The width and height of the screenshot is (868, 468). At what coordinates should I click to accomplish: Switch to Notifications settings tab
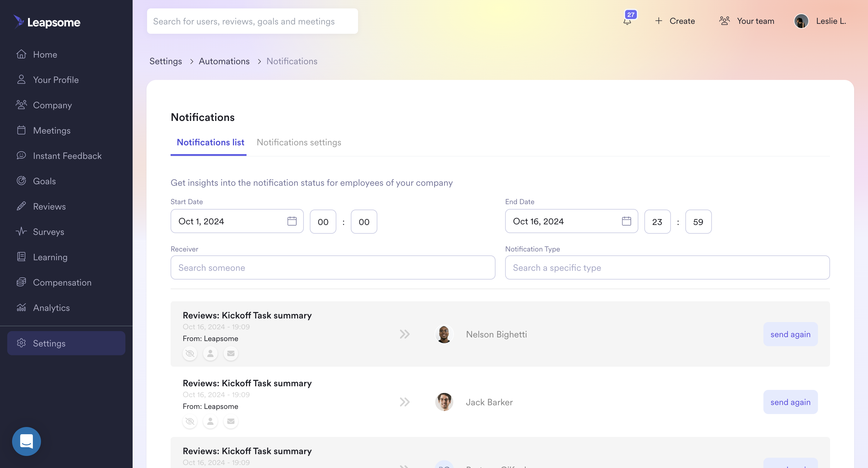click(x=299, y=142)
